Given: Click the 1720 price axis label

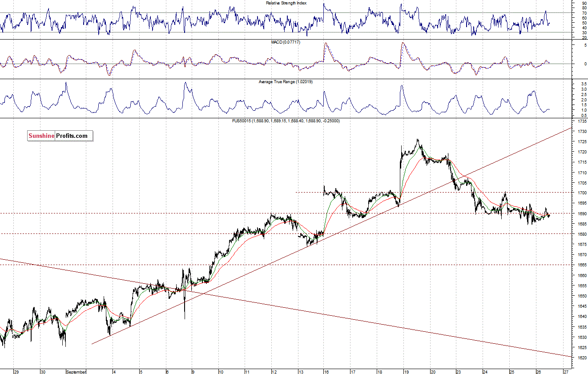Looking at the screenshot, I should pos(582,152).
